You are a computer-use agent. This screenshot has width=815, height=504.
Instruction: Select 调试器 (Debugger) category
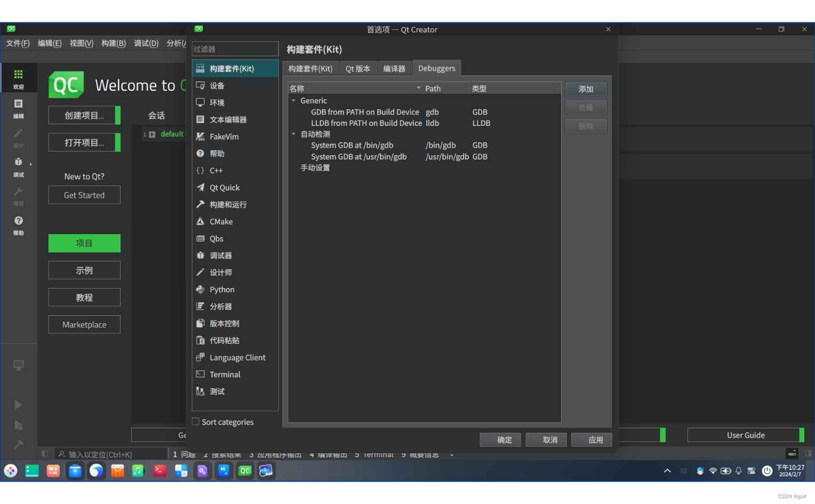tap(235, 256)
